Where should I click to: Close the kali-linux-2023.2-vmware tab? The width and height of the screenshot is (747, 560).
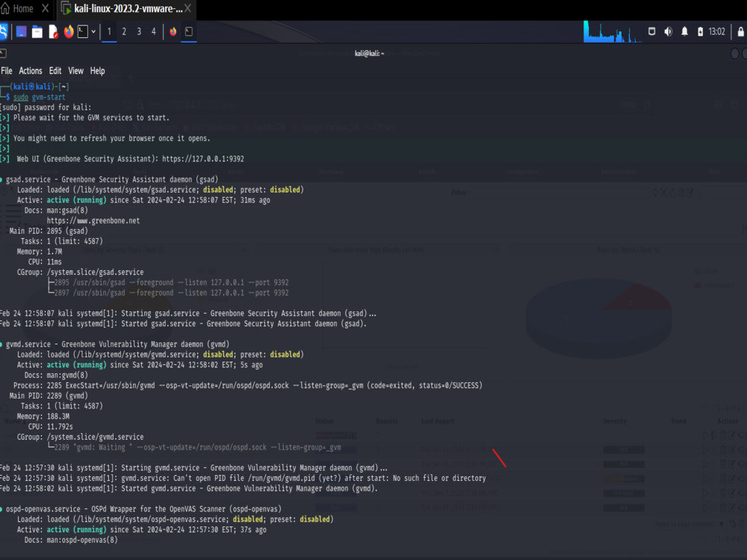(x=187, y=8)
